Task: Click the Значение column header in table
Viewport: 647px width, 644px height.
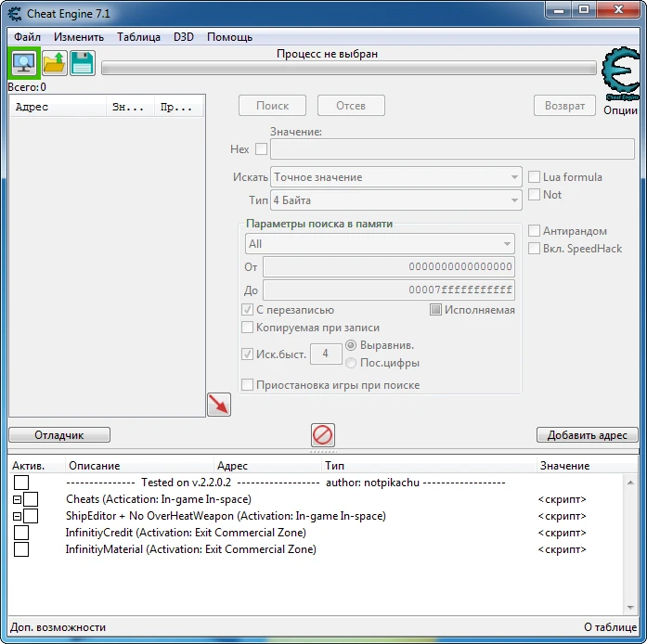Action: point(587,465)
